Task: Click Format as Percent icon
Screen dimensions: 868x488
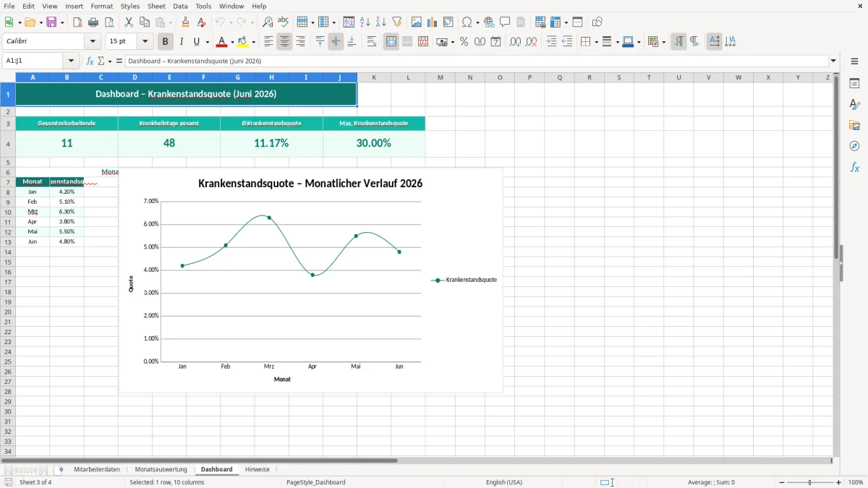Action: coord(464,42)
